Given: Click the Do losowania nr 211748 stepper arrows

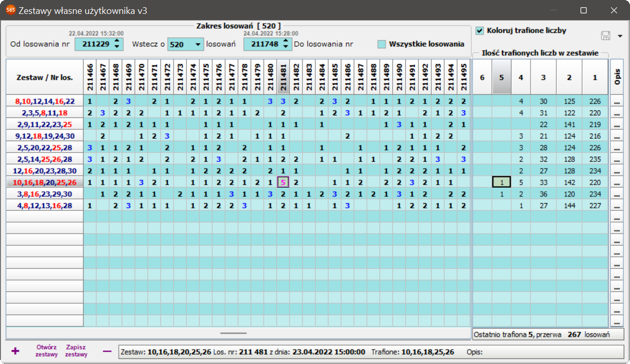Looking at the screenshot, I should (286, 44).
